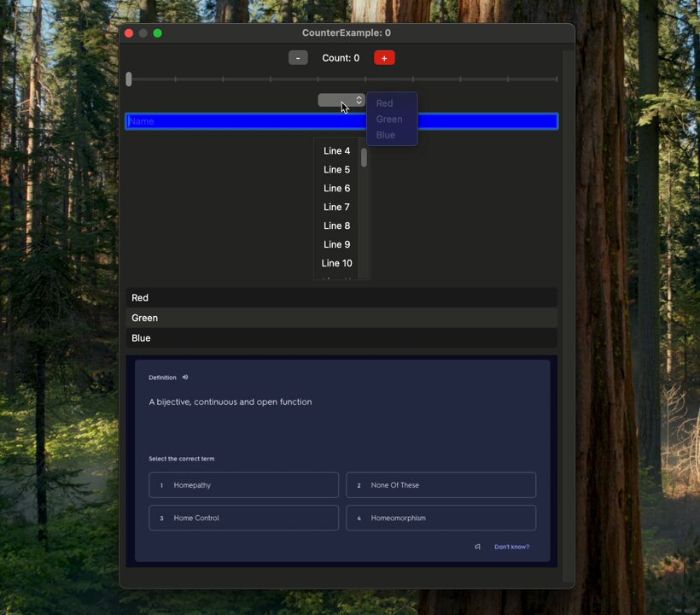The image size is (700, 615).
Task: Select the Blue row in the table
Action: tap(341, 338)
